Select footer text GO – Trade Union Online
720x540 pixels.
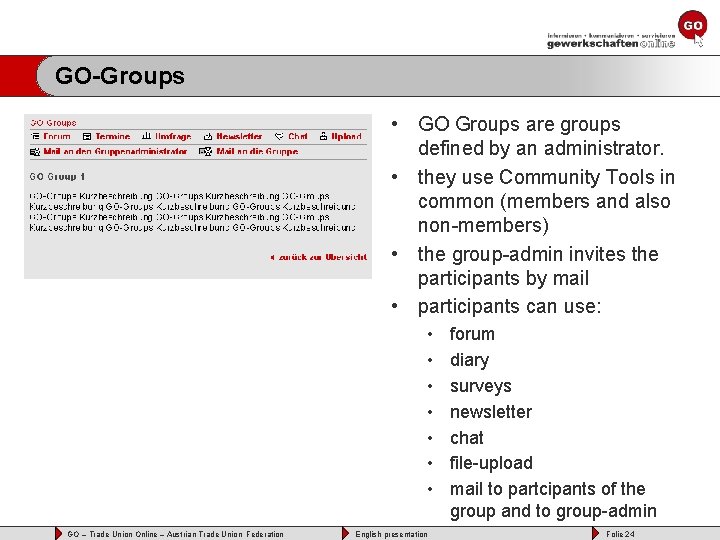[112, 534]
